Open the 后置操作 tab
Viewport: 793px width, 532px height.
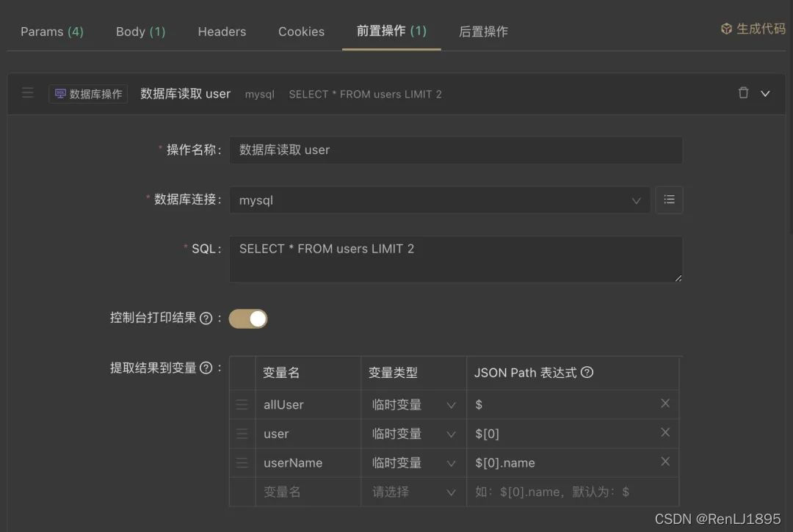coord(483,32)
